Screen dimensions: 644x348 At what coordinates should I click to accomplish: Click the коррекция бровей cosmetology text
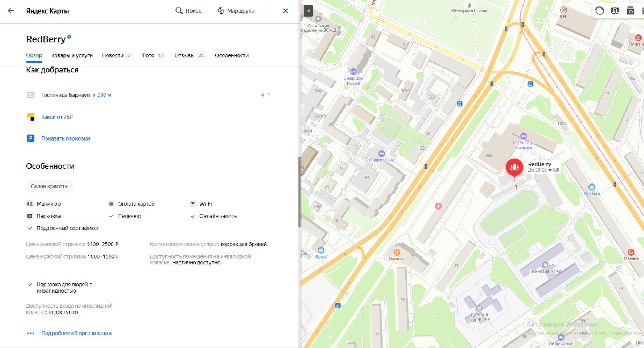[x=243, y=244]
